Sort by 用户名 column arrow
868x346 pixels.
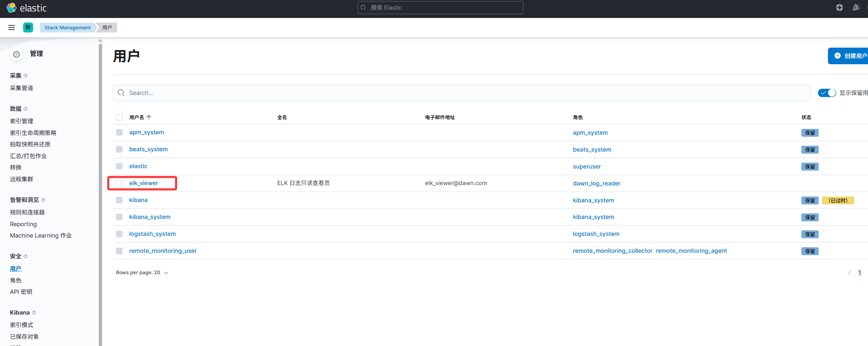149,117
